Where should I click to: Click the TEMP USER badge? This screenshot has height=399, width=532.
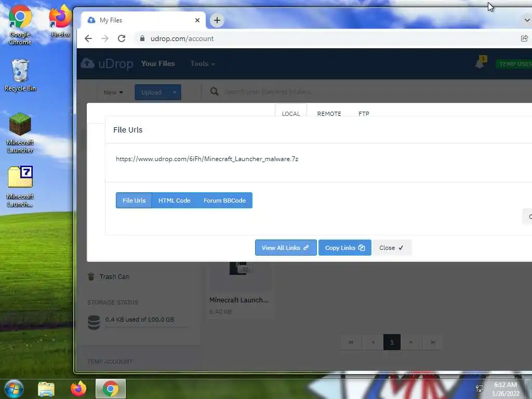pyautogui.click(x=514, y=64)
